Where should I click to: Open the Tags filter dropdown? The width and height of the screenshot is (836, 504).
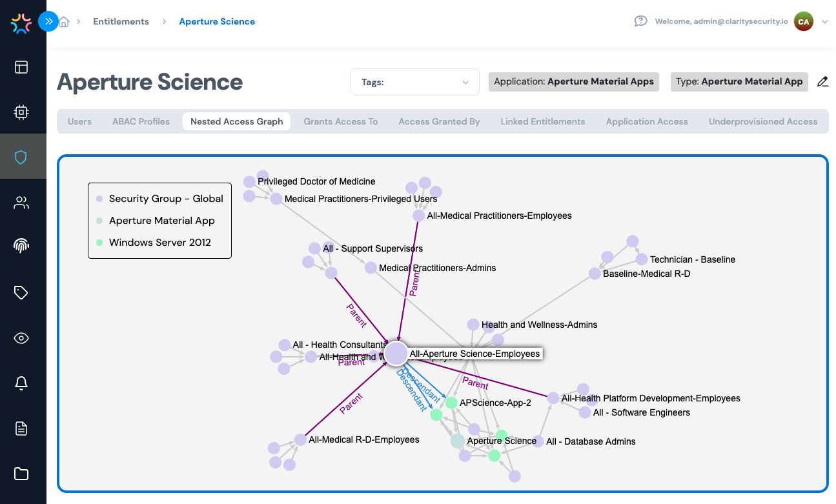tap(415, 81)
